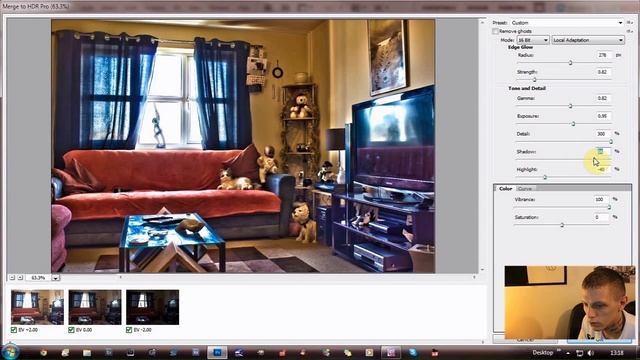
Task: Open the Mode 16 Bit dropdown
Action: pos(533,40)
